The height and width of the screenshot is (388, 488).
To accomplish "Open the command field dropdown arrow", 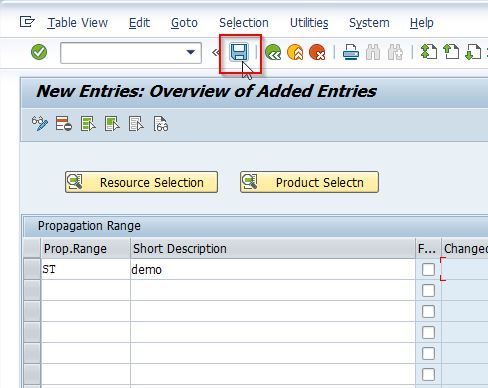I will (191, 52).
